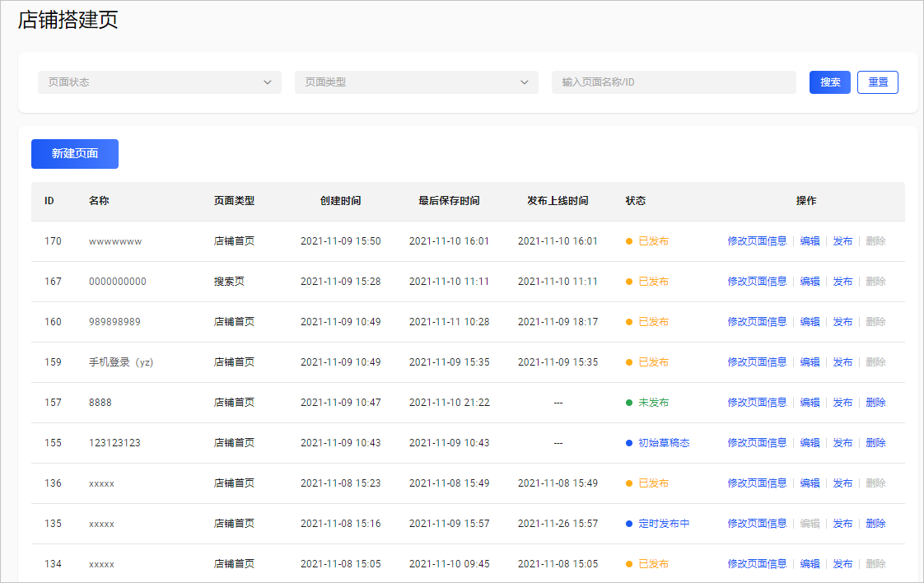Click the 店铺搭建页 page title
This screenshot has height=583, width=924.
coord(68,20)
